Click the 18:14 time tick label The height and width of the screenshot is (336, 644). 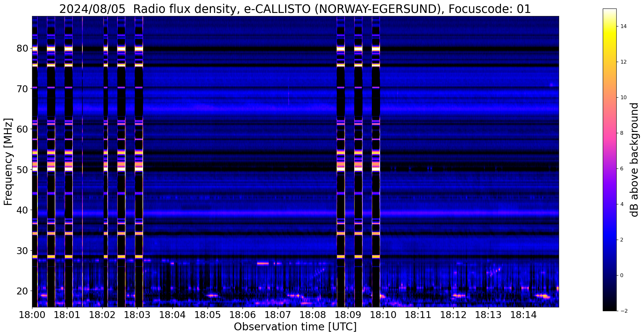click(524, 315)
